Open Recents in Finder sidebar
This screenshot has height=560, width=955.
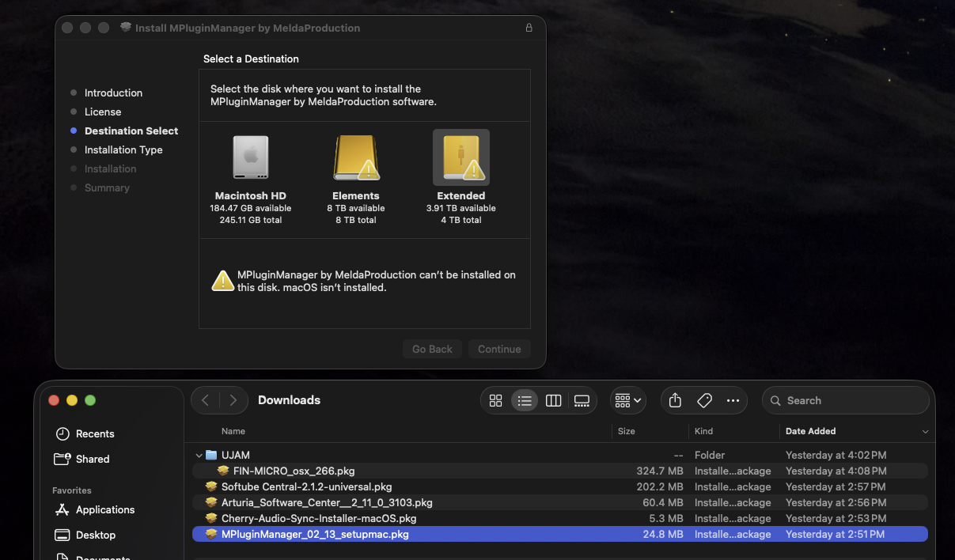click(95, 433)
